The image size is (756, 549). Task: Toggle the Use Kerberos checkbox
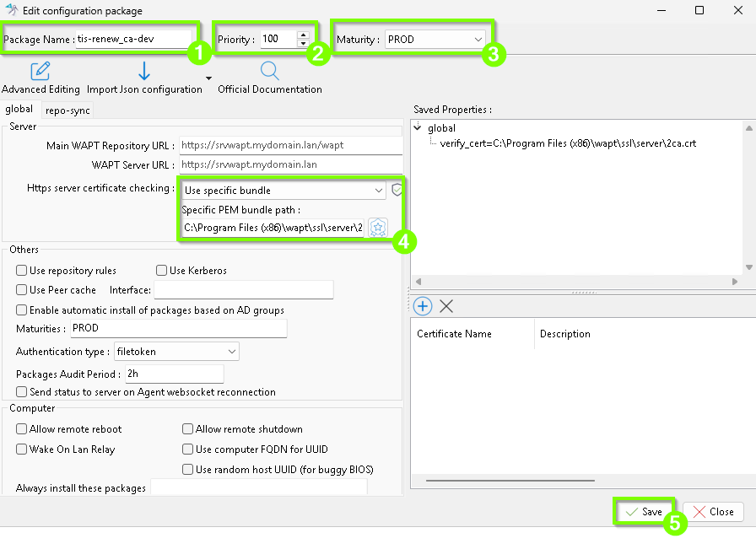pyautogui.click(x=162, y=271)
